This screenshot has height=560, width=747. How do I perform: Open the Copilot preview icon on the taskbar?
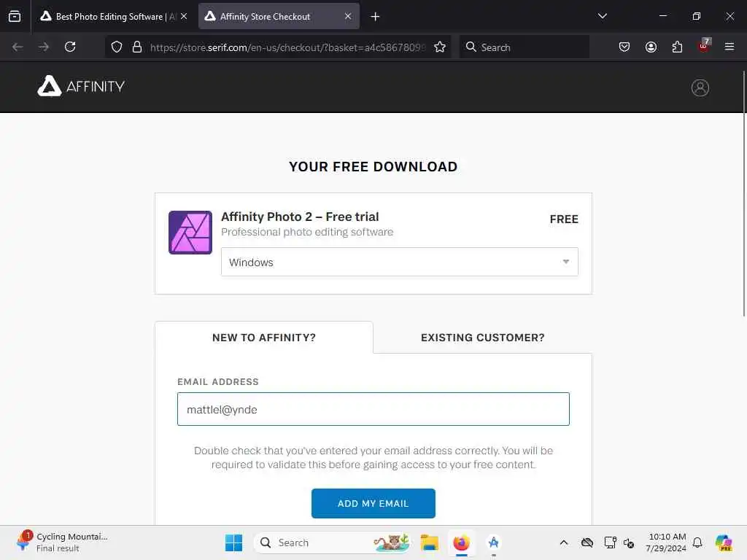point(723,542)
